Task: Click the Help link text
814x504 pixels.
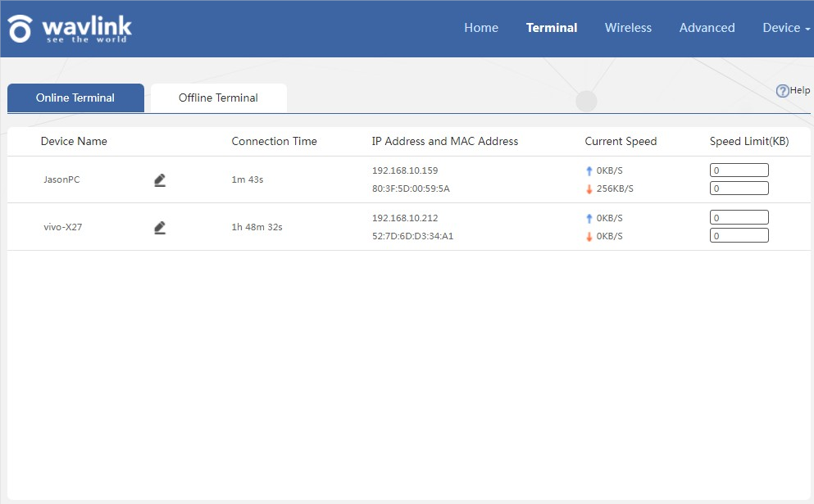Action: pyautogui.click(x=800, y=90)
